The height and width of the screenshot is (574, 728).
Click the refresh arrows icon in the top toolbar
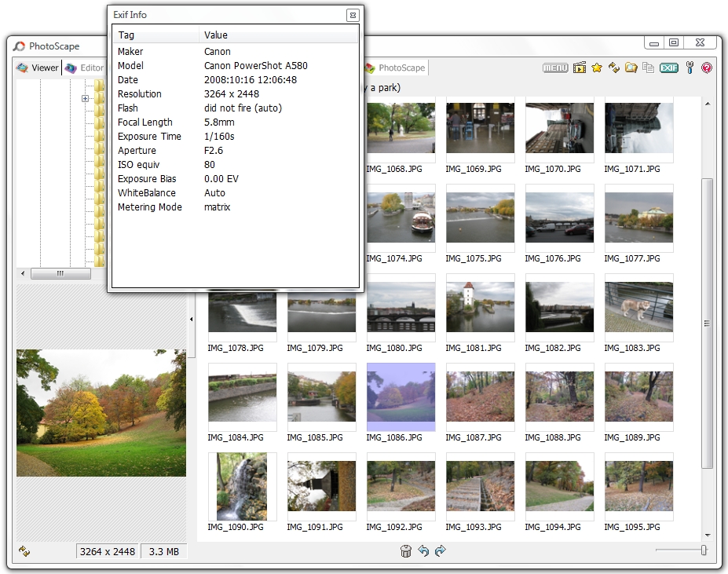(x=614, y=68)
